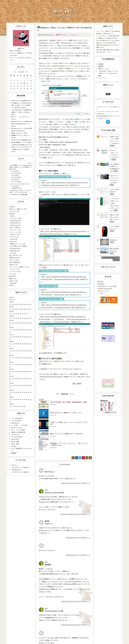The width and height of the screenshot is (129, 644).
Task: Click the 29 拍手 clap button
Action: 77,384
